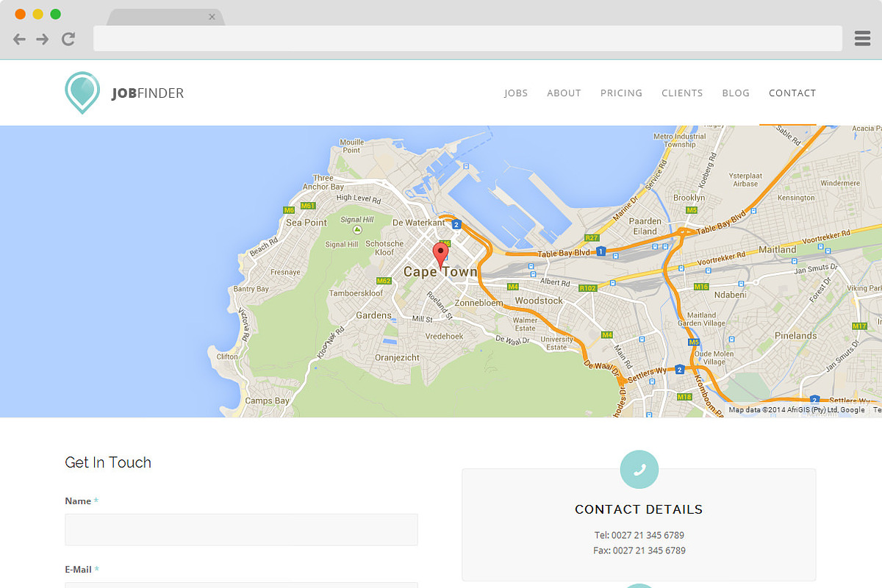Screen dimensions: 882x588
Task: Click the Signal Hill map label
Action: tap(357, 220)
